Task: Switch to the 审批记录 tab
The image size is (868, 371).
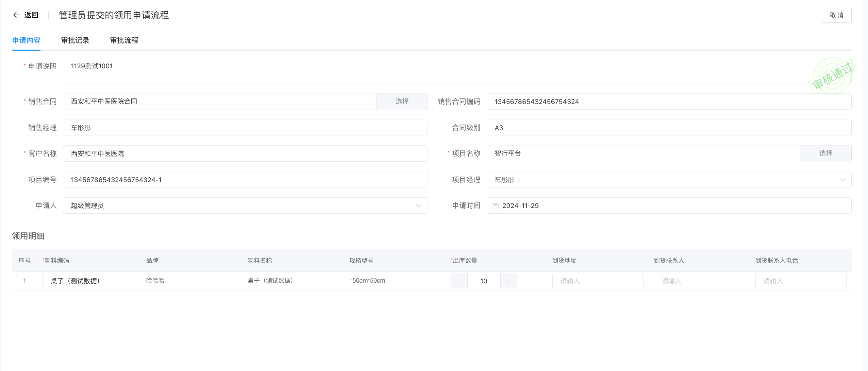Action: click(x=75, y=40)
